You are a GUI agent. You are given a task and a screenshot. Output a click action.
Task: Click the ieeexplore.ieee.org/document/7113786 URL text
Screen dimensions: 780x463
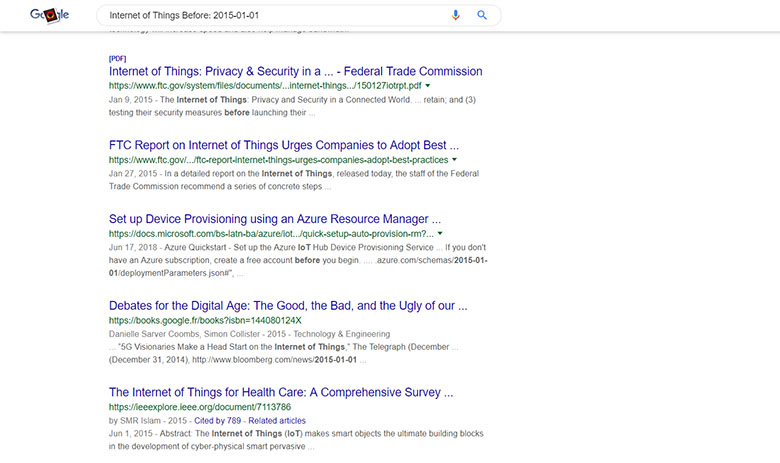(x=200, y=407)
